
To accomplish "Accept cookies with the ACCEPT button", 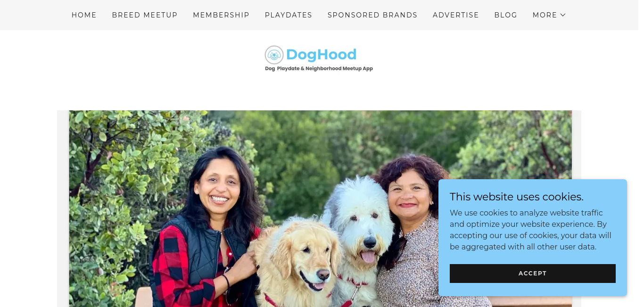I will (x=533, y=274).
